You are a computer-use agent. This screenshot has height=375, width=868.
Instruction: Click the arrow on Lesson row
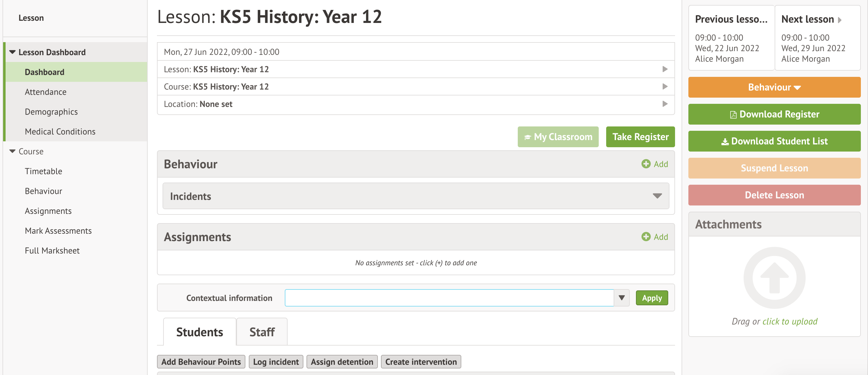pos(664,69)
